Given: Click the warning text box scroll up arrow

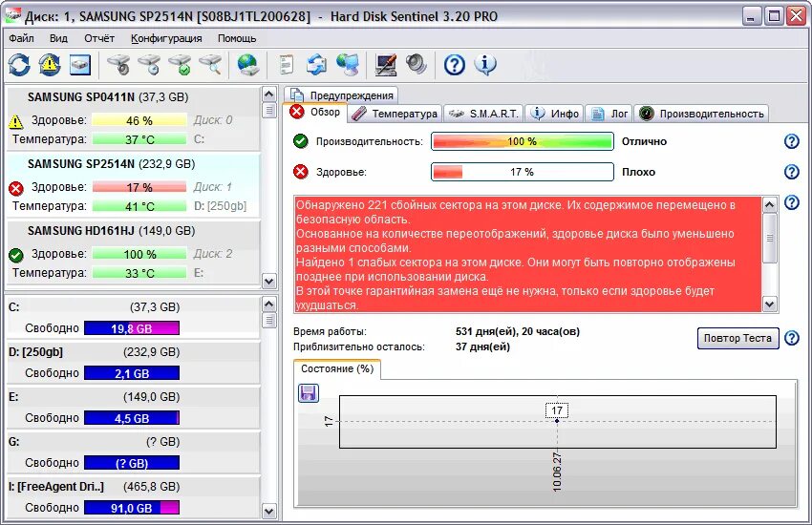Looking at the screenshot, I should tap(770, 205).
